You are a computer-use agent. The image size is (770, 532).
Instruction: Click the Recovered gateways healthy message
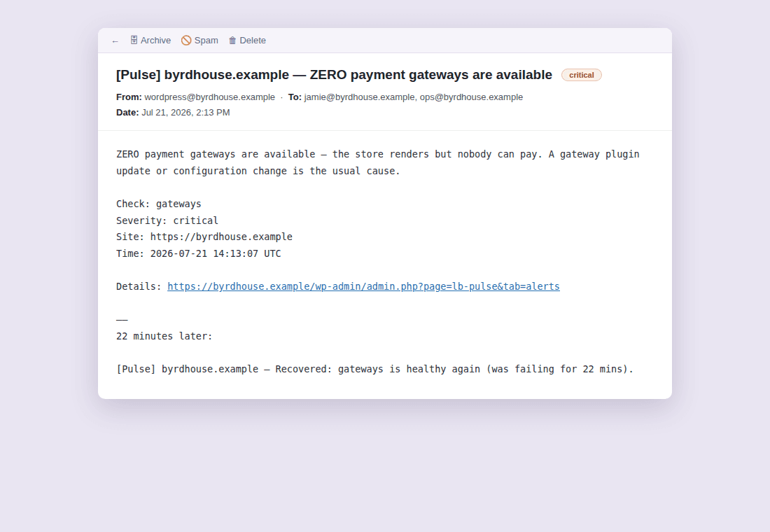(374, 369)
